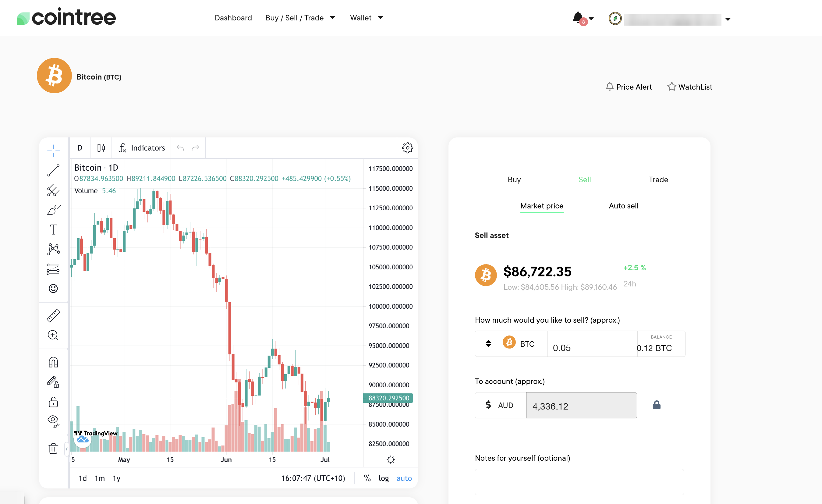Activate the zoom in tool

coord(53,335)
